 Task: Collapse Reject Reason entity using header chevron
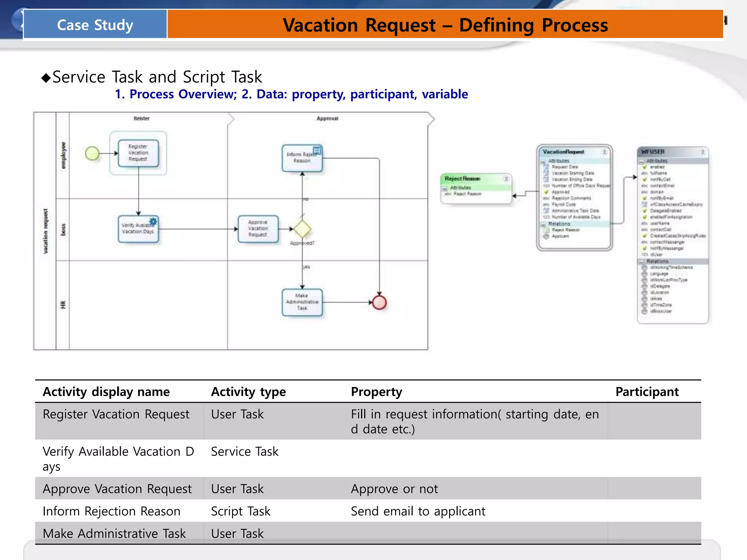506,179
